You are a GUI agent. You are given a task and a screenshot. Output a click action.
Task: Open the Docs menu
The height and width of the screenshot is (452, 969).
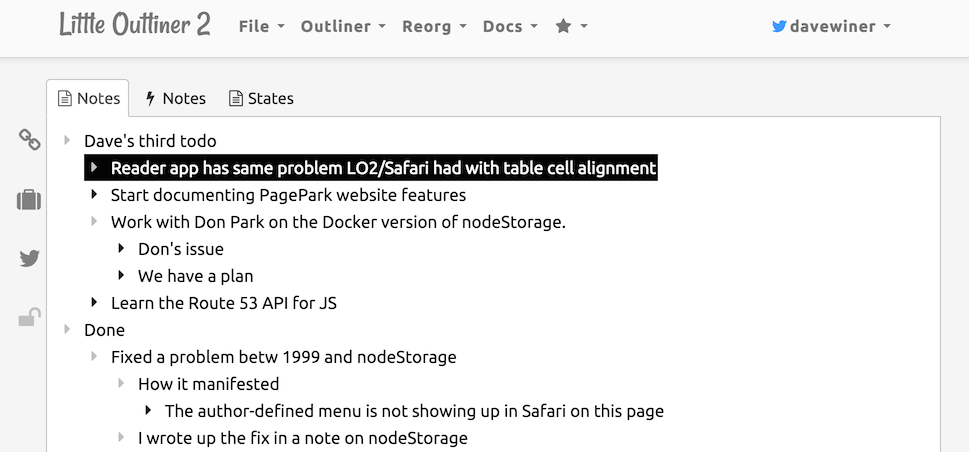coord(510,27)
